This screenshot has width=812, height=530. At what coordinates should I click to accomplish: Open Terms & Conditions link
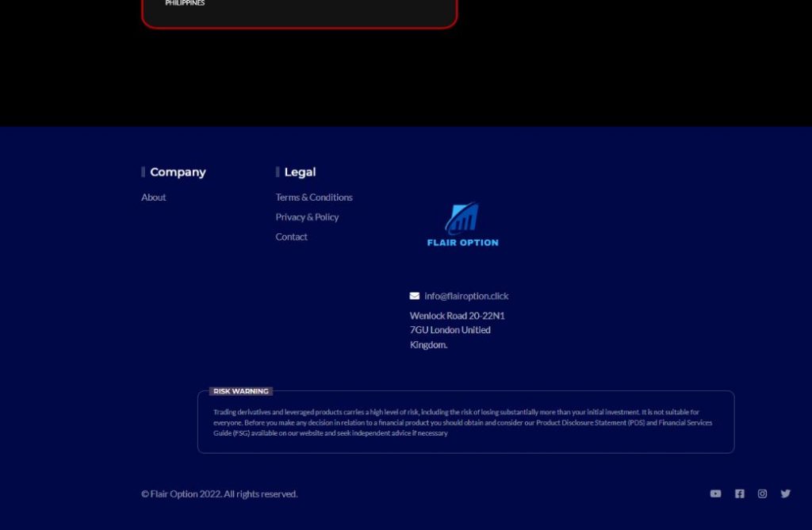coord(314,198)
